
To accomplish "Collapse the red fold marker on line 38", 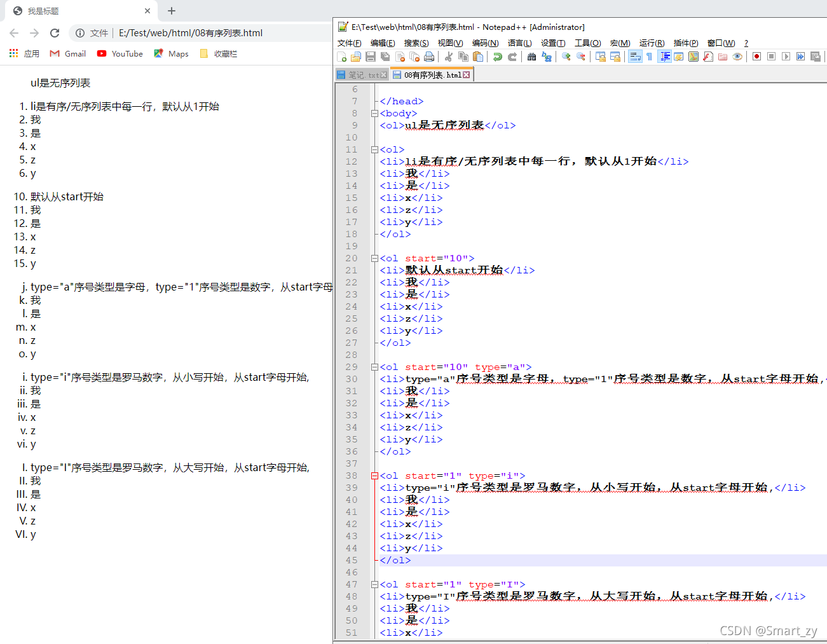I will coord(374,476).
